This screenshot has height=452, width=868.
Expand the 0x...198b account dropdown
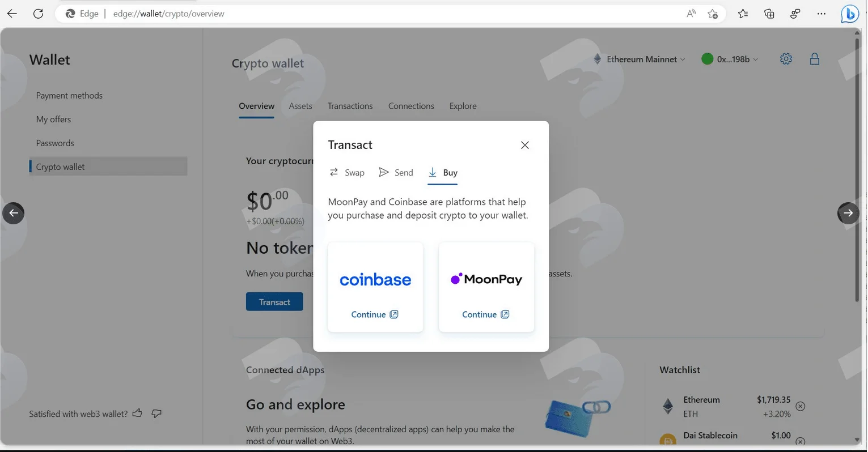point(730,59)
